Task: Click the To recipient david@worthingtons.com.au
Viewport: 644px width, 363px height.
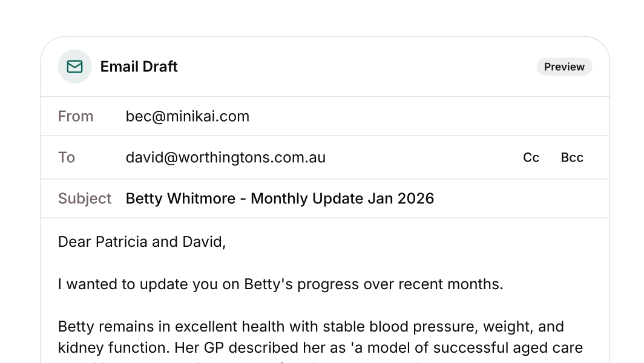Action: pyautogui.click(x=226, y=157)
